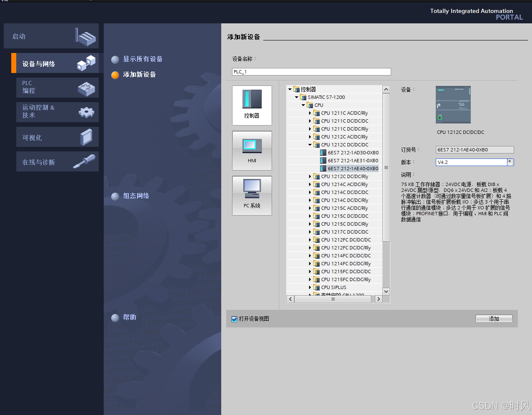Click the puzzle icon on PLC 编程 tile
Screen dimensions: 532x415
pyautogui.click(x=86, y=88)
